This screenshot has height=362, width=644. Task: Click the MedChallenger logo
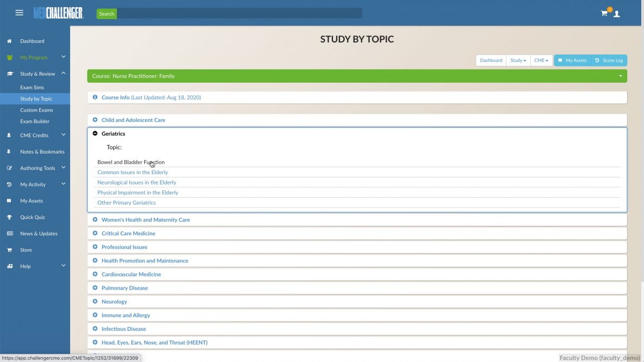[x=59, y=13]
